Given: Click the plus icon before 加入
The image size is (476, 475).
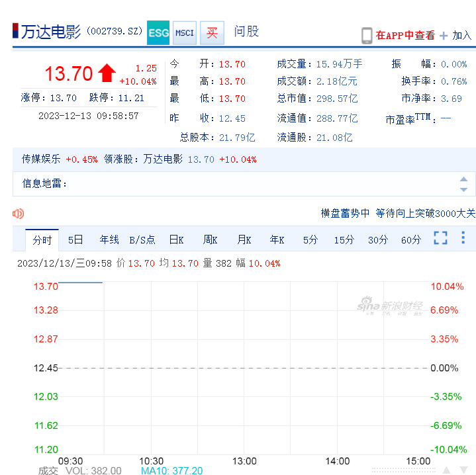Looking at the screenshot, I should 444,36.
